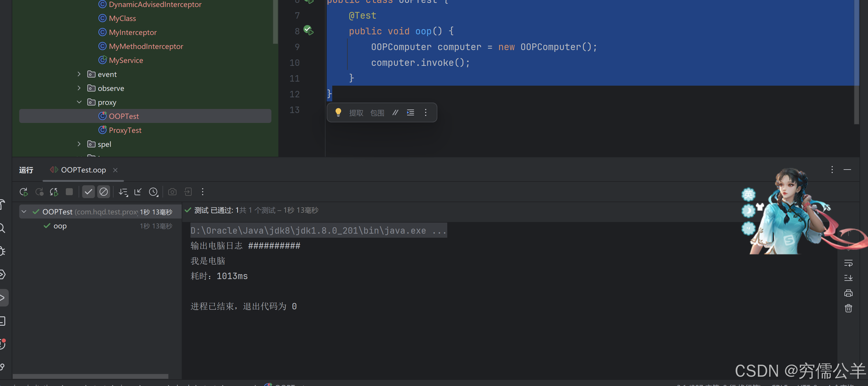
Task: Click the Rerun test icon
Action: point(24,192)
